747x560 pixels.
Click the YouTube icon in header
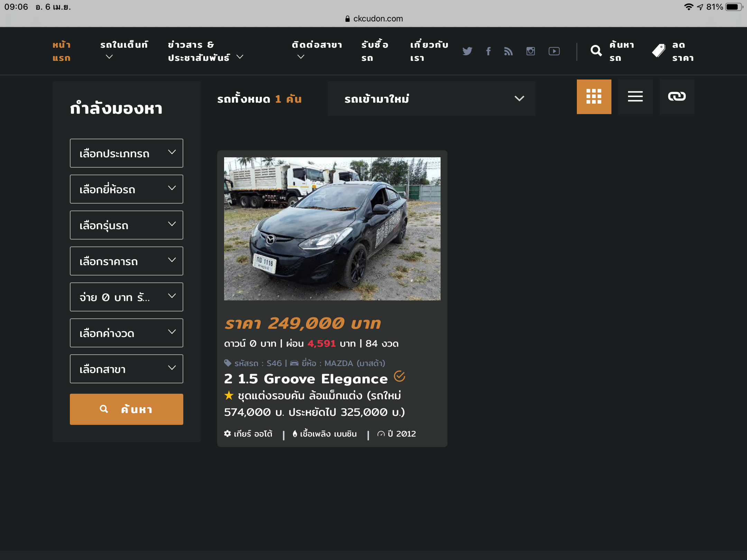tap(554, 51)
